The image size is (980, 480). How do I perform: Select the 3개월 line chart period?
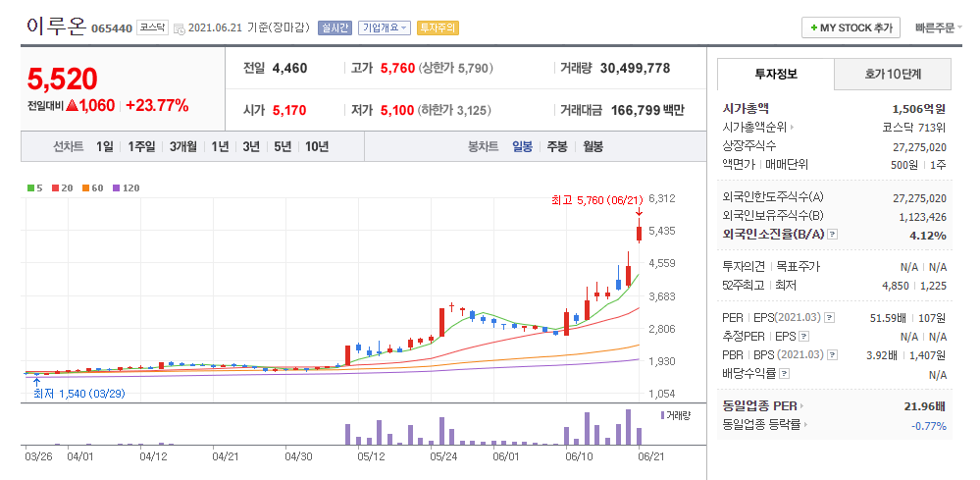point(183,147)
